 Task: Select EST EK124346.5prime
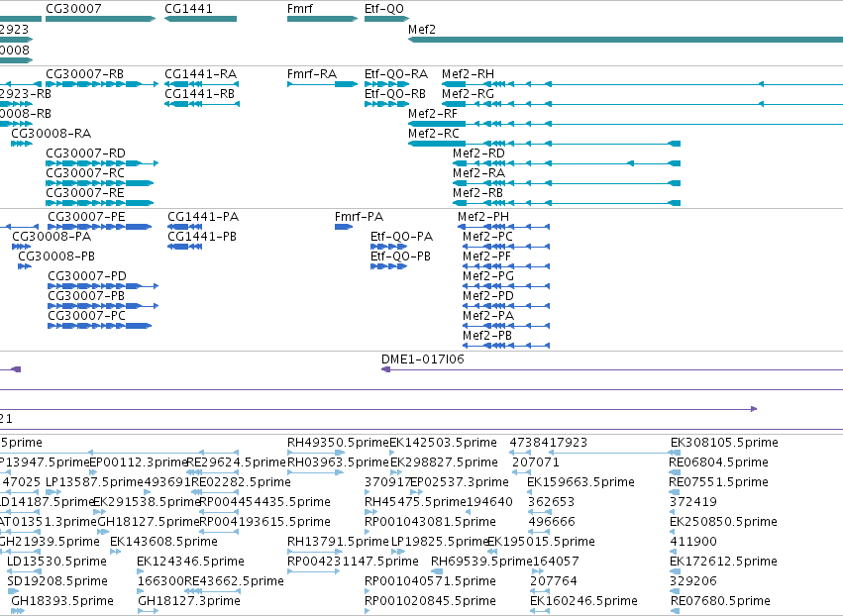[x=140, y=571]
